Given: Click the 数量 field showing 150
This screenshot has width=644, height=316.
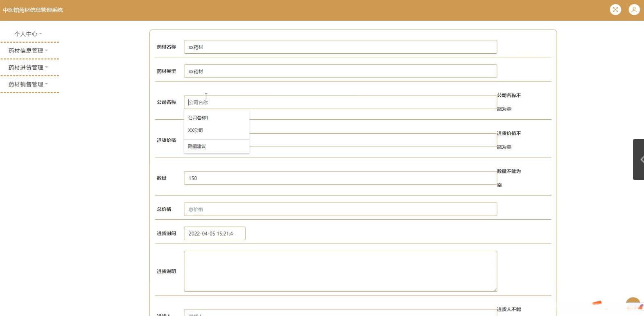Looking at the screenshot, I should (x=340, y=178).
